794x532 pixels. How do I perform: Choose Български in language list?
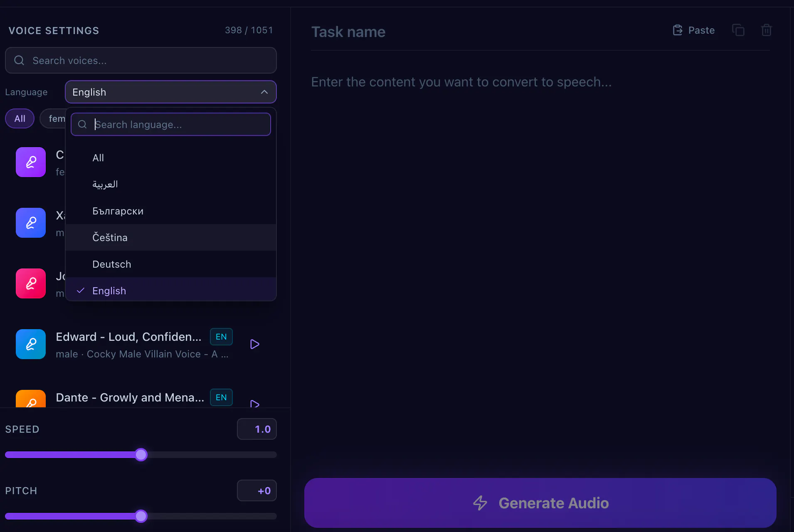tap(171, 211)
